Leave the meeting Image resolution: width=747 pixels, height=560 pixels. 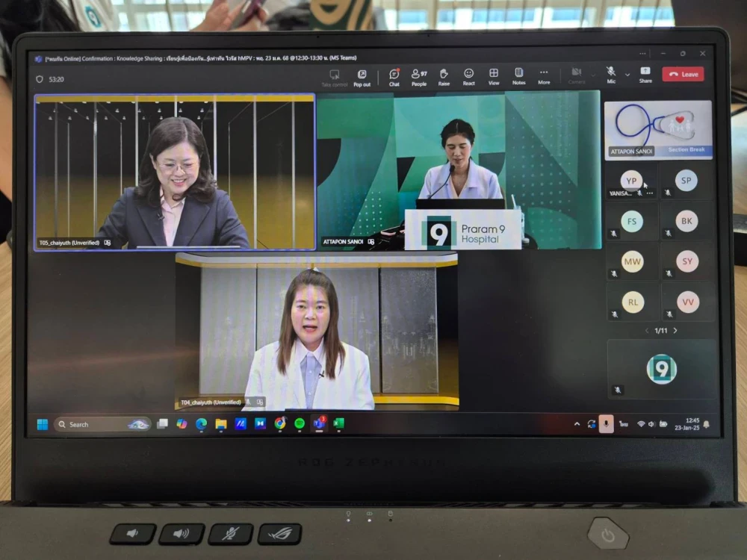tap(683, 74)
